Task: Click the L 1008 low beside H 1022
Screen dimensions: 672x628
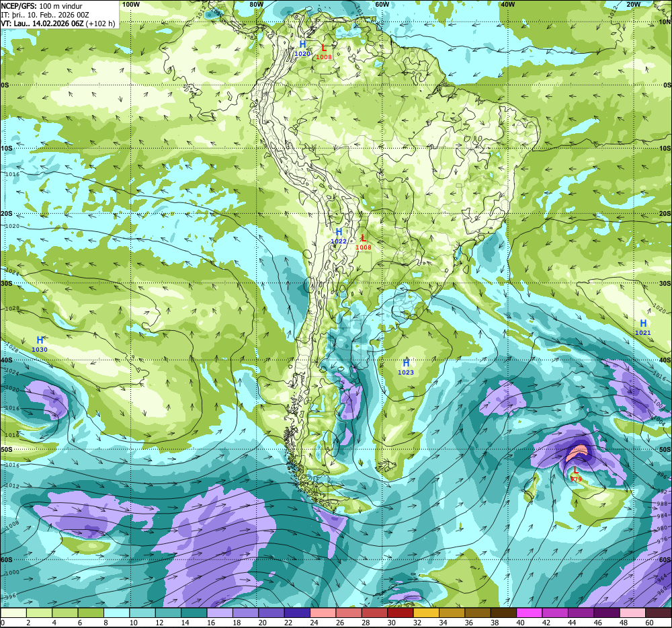Action: (x=364, y=242)
